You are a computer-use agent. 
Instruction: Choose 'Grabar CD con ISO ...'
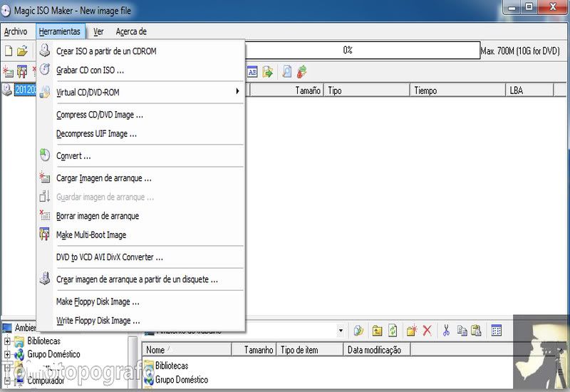point(140,70)
